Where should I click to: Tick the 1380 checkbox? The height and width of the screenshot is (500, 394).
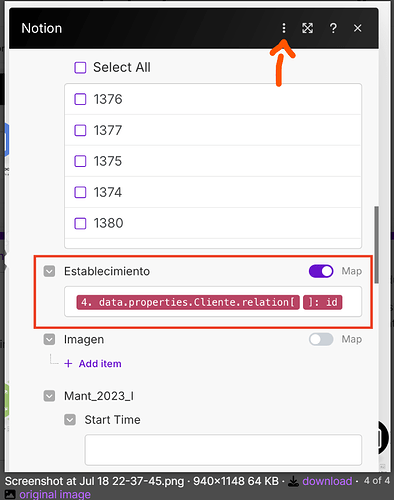click(80, 223)
